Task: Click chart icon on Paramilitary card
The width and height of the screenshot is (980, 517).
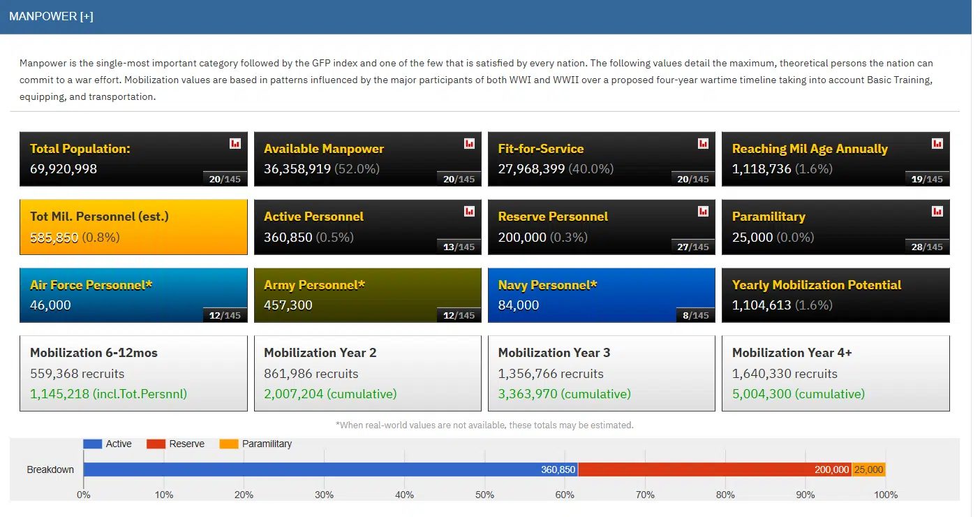Action: (x=937, y=211)
